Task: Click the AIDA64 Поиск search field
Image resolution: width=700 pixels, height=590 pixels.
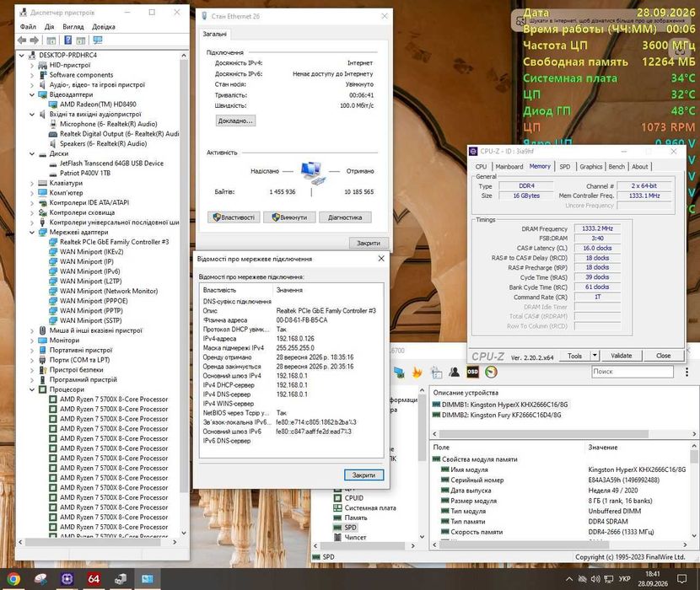Action: (x=633, y=372)
